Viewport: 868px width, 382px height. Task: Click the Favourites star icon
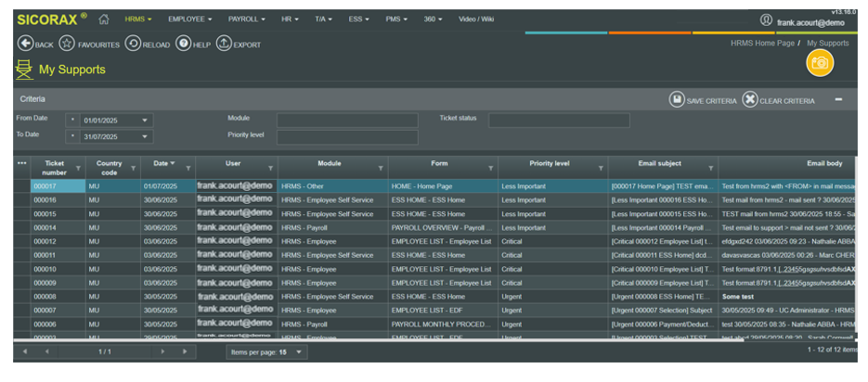pyautogui.click(x=67, y=44)
